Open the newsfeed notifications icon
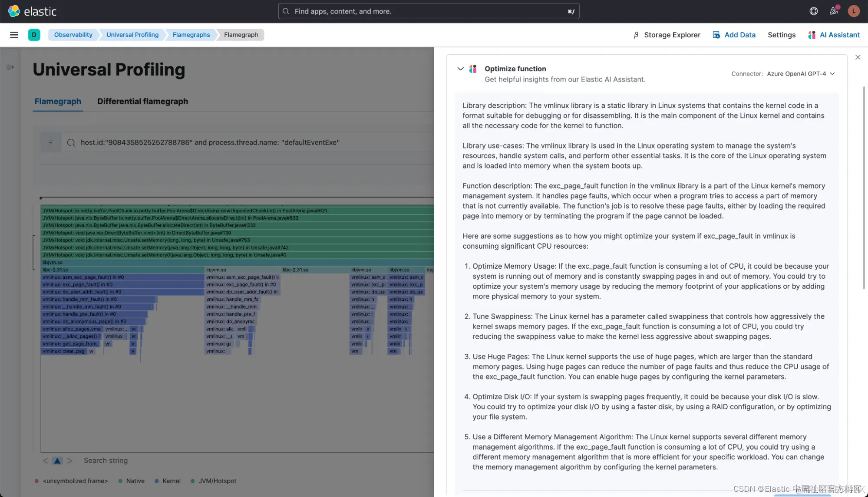This screenshot has width=868, height=497. tap(834, 11)
